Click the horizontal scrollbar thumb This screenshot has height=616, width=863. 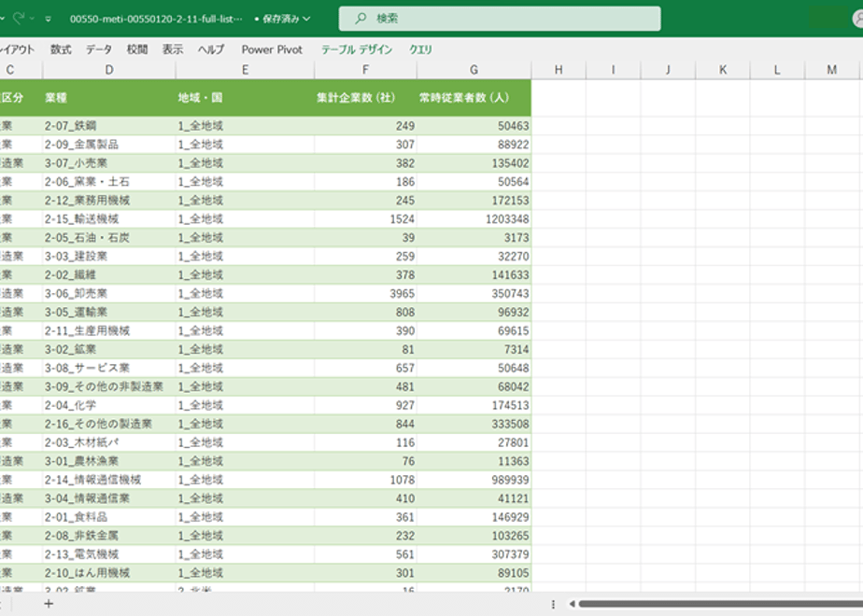(x=720, y=604)
